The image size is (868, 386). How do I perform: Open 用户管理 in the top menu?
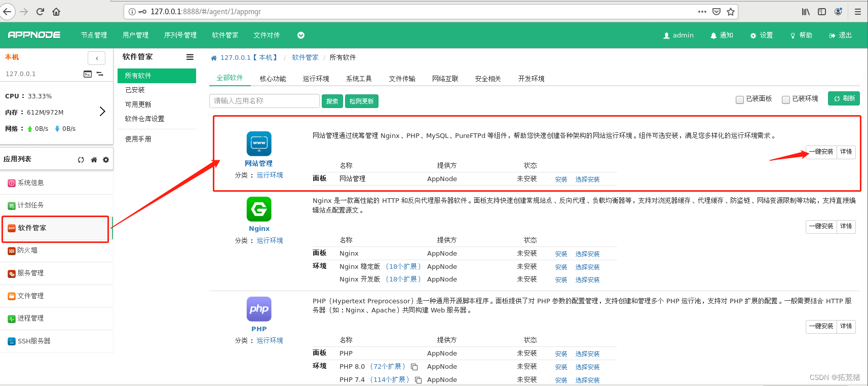point(136,35)
